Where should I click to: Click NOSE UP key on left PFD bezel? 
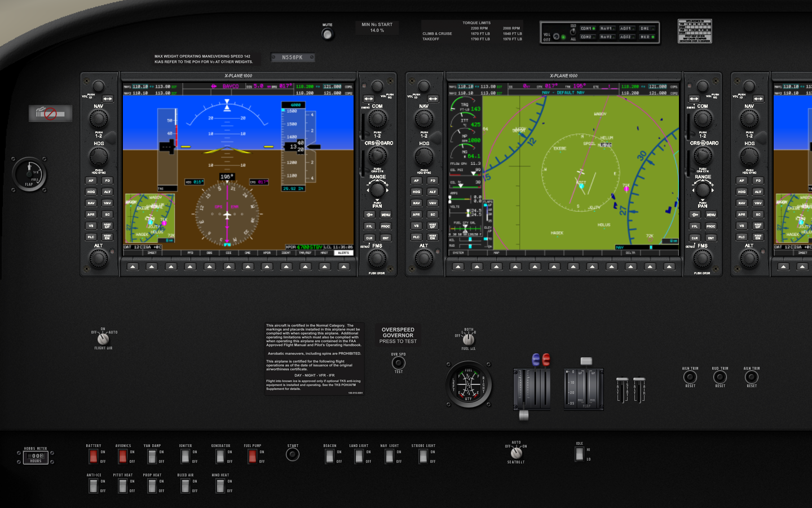tap(107, 226)
